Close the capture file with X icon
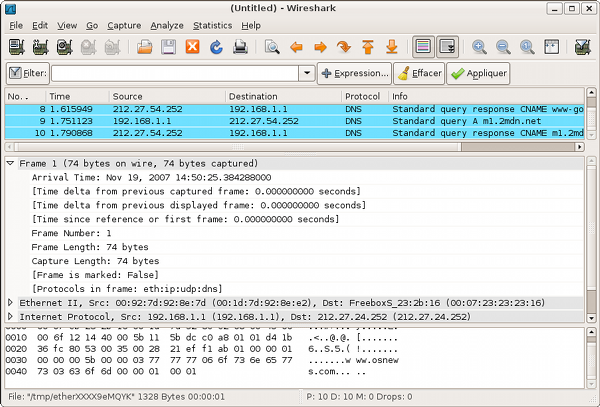 tap(192, 47)
